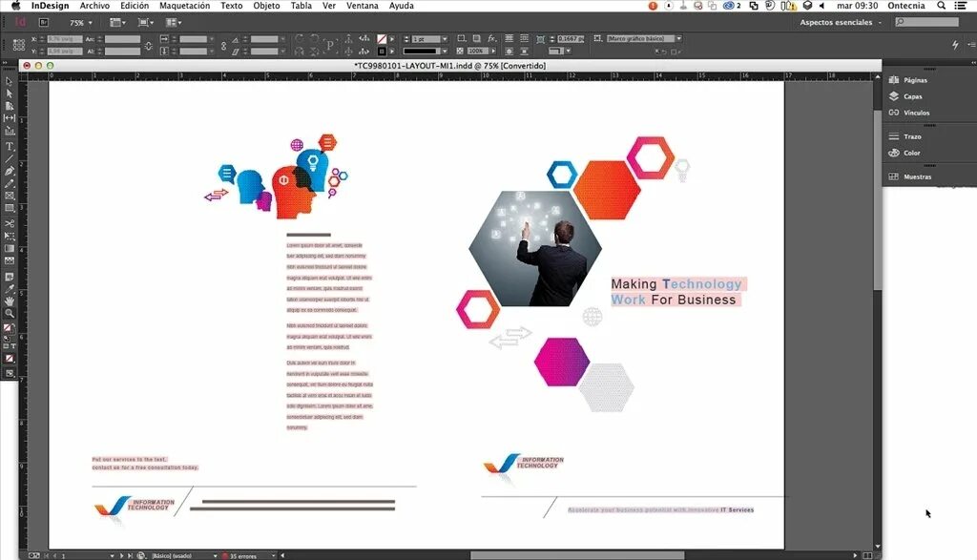Click the lightning quick apply icon
The width and height of the screenshot is (977, 560).
pyautogui.click(x=955, y=44)
